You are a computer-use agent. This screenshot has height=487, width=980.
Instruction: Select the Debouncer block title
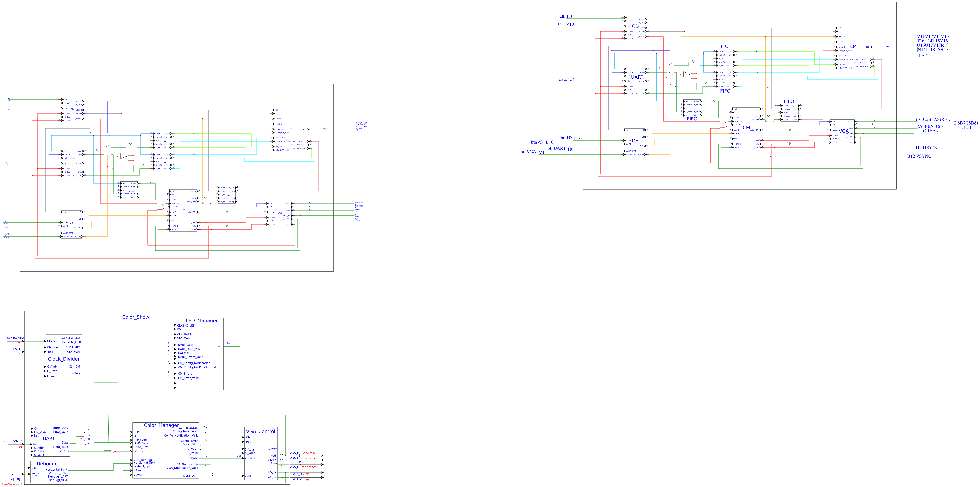(49, 464)
